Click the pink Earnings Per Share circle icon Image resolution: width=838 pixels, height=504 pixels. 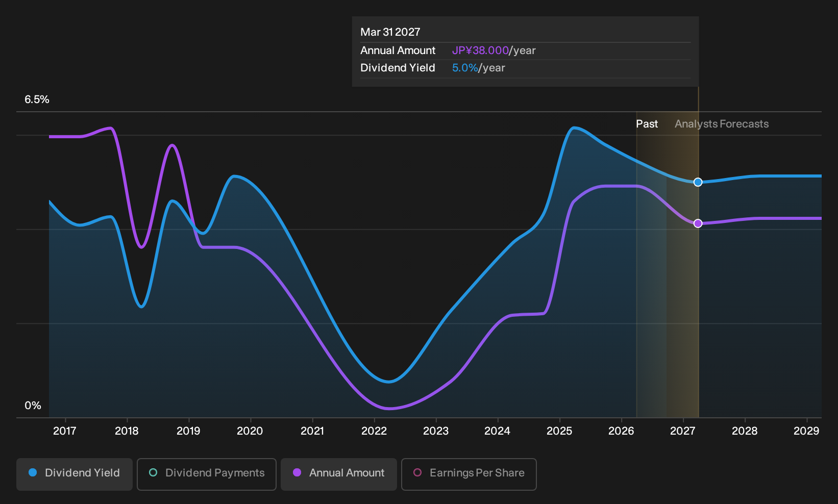coord(417,472)
